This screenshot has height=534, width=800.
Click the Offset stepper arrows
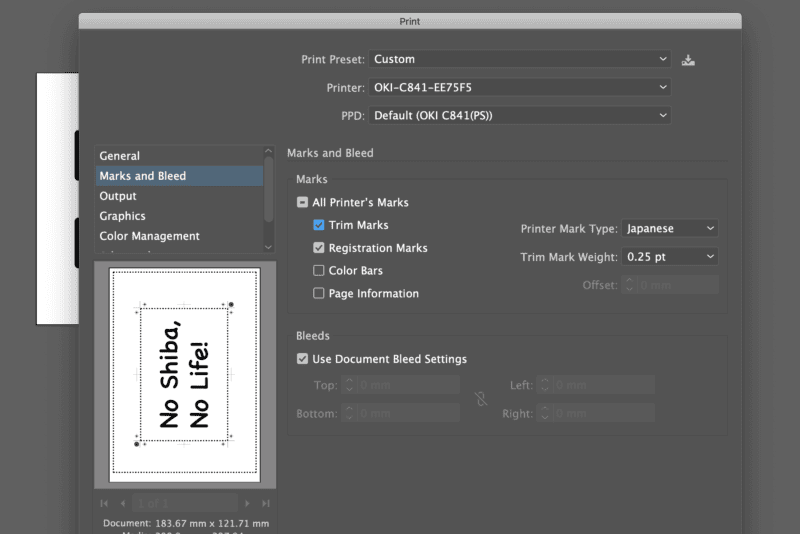pyautogui.click(x=629, y=285)
